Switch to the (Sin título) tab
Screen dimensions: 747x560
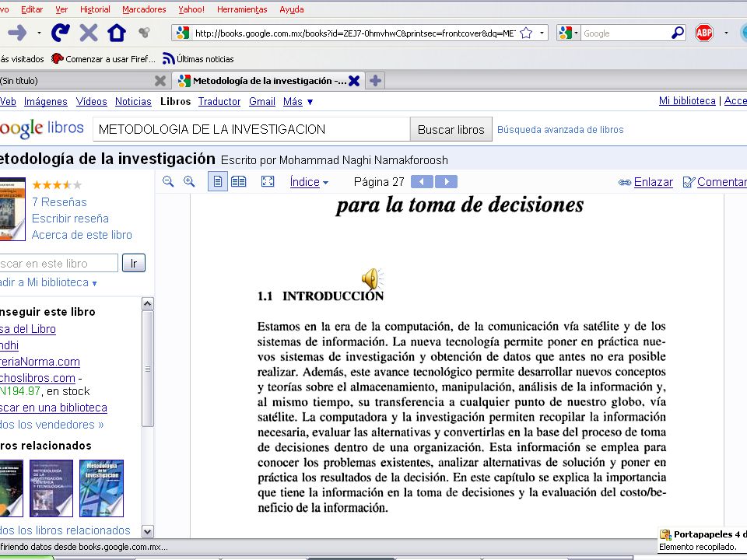coord(83,81)
